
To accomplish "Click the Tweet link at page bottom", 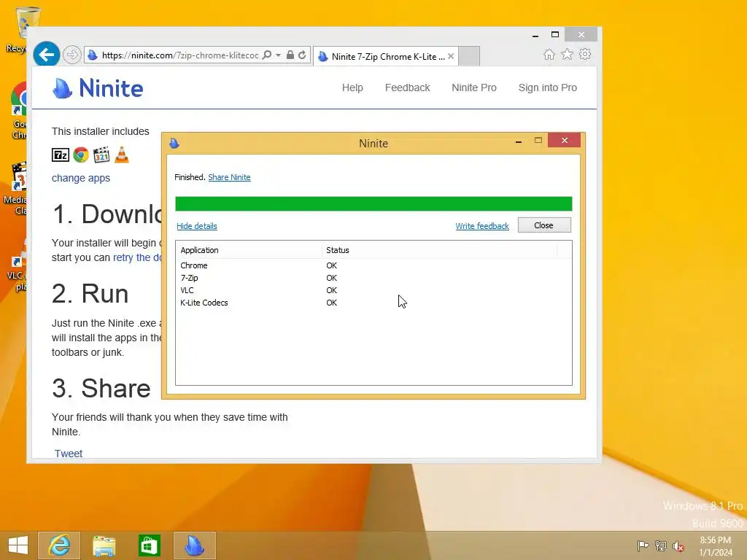I will click(68, 454).
